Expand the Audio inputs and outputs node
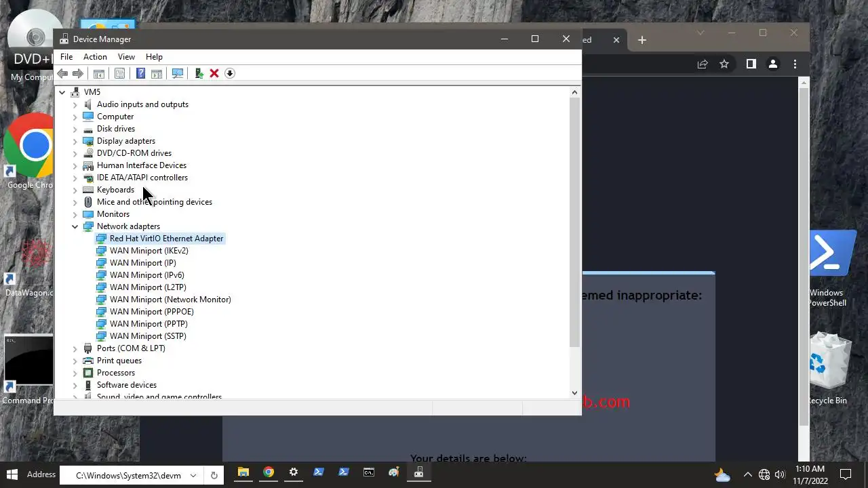Screen dimensions: 868x488 (x=75, y=104)
